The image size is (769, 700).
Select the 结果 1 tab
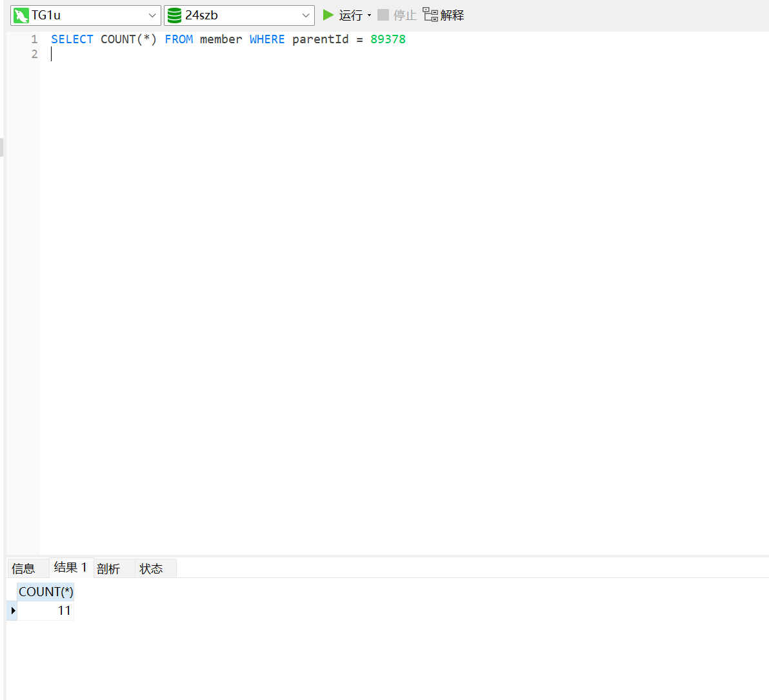70,568
